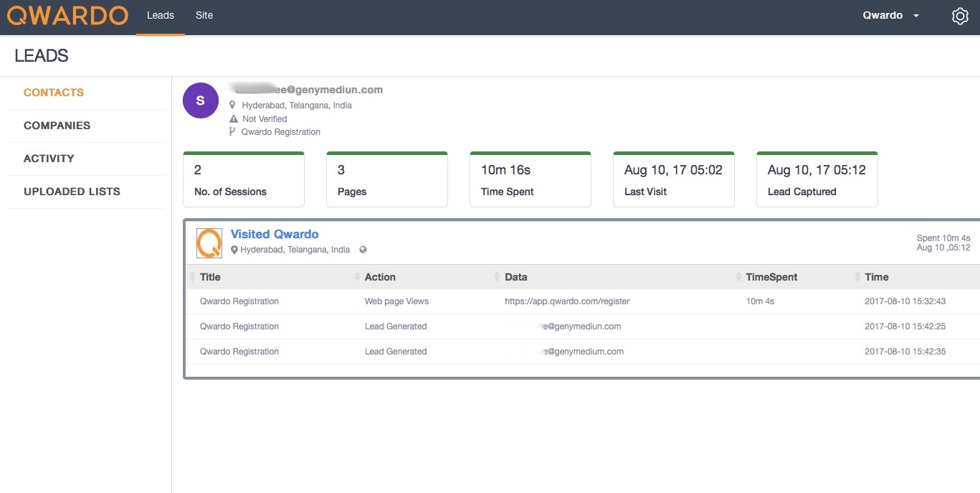This screenshot has height=493, width=980.
Task: Click the orange Q site thumbnail
Action: click(x=209, y=243)
